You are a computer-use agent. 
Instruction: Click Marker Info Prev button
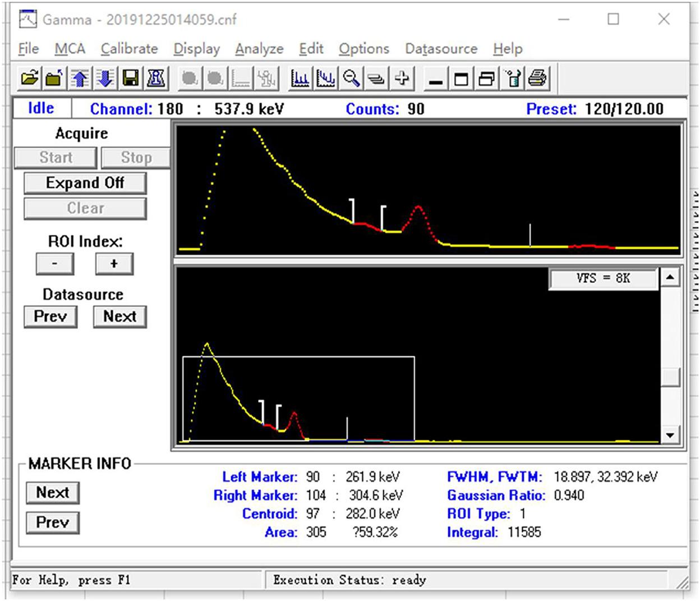[53, 522]
